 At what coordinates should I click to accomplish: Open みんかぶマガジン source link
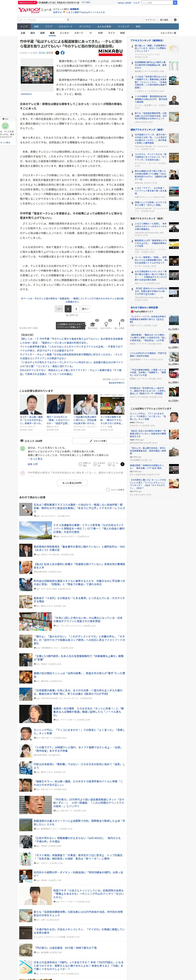pyautogui.click(x=116, y=383)
